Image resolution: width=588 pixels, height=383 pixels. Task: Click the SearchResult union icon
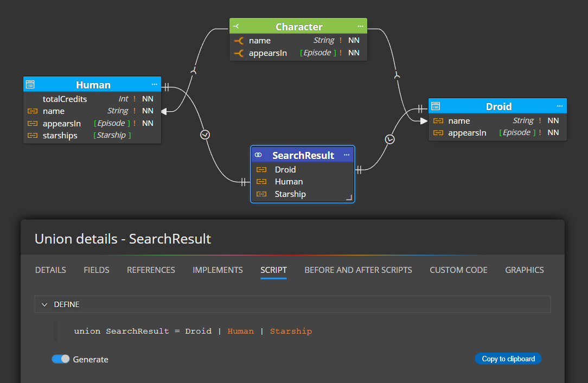pyautogui.click(x=258, y=155)
